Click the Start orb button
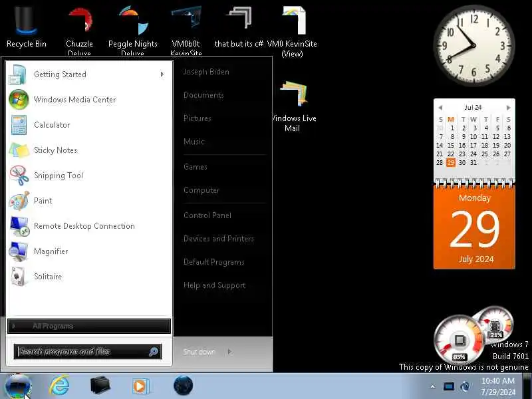The height and width of the screenshot is (399, 532). tap(18, 386)
